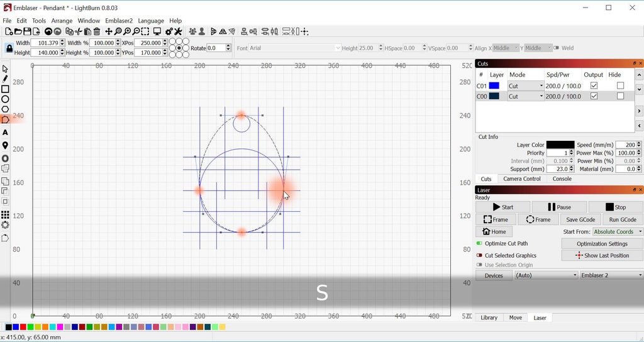Click the Home button
This screenshot has height=342, width=644.
coord(494,231)
